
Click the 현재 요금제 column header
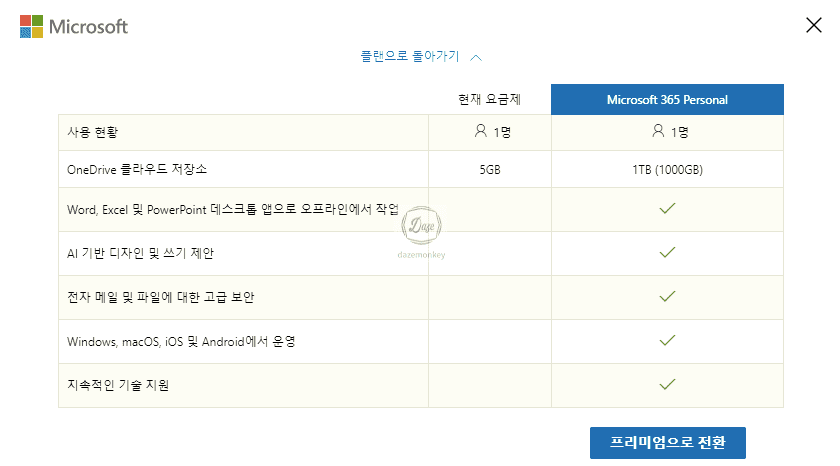coord(489,100)
